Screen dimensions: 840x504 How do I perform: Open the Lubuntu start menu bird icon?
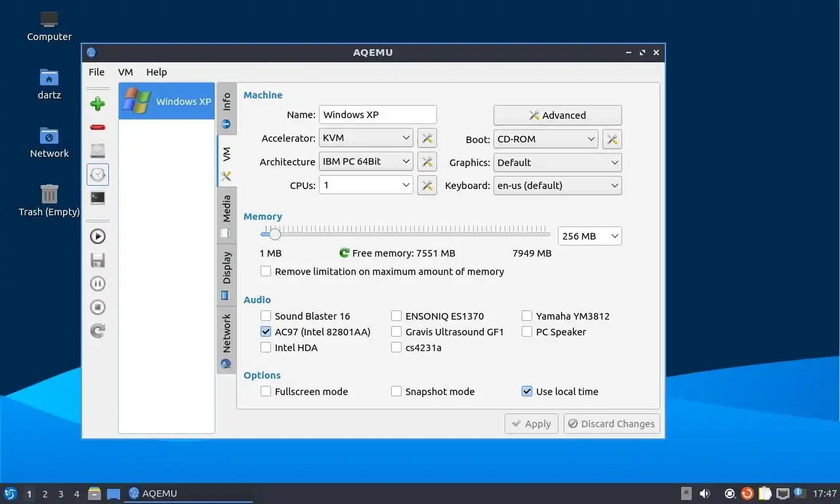(x=10, y=493)
